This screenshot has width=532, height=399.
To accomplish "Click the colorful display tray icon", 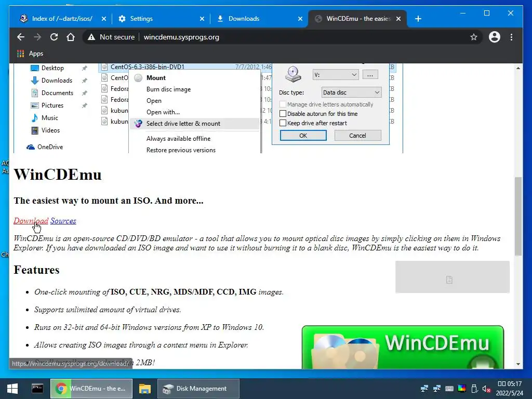I will pyautogui.click(x=462, y=389).
